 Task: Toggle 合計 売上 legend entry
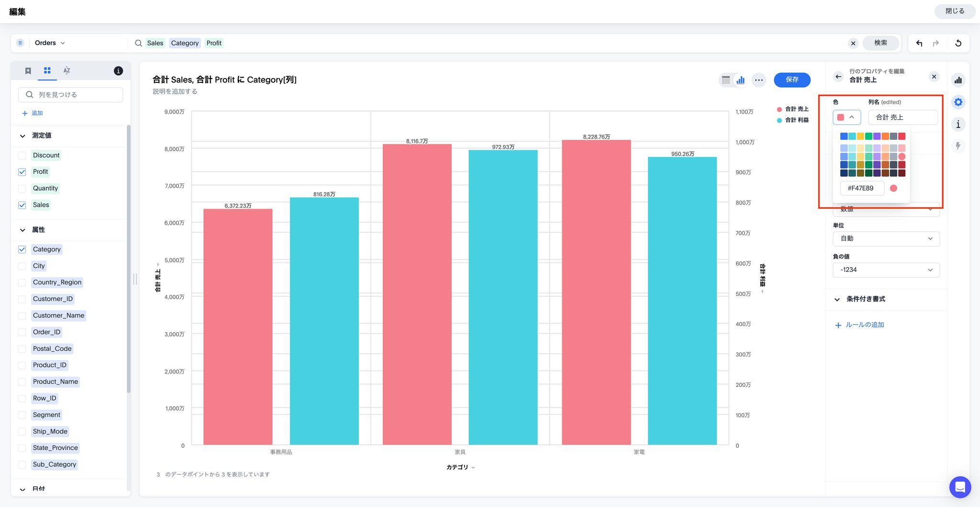792,109
